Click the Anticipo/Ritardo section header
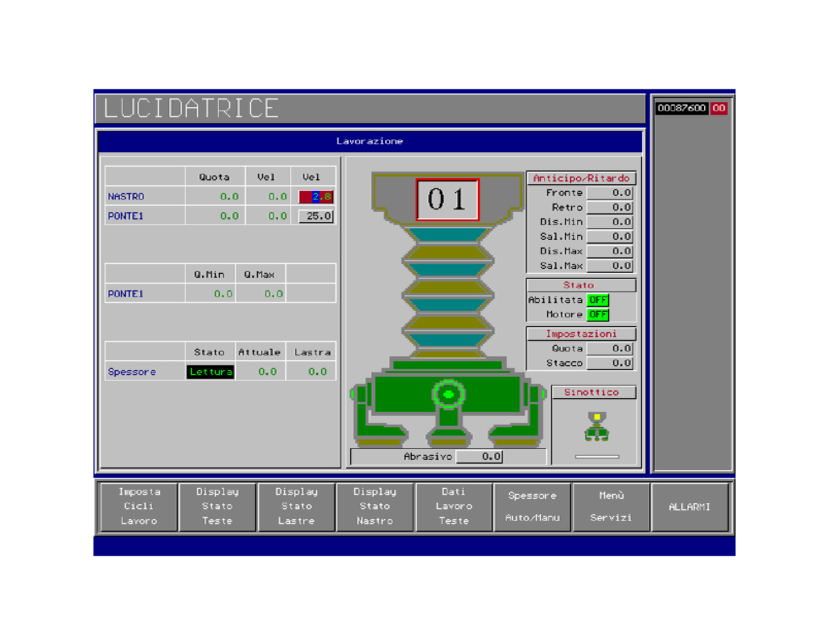Screen dimensions: 829x644 582,178
